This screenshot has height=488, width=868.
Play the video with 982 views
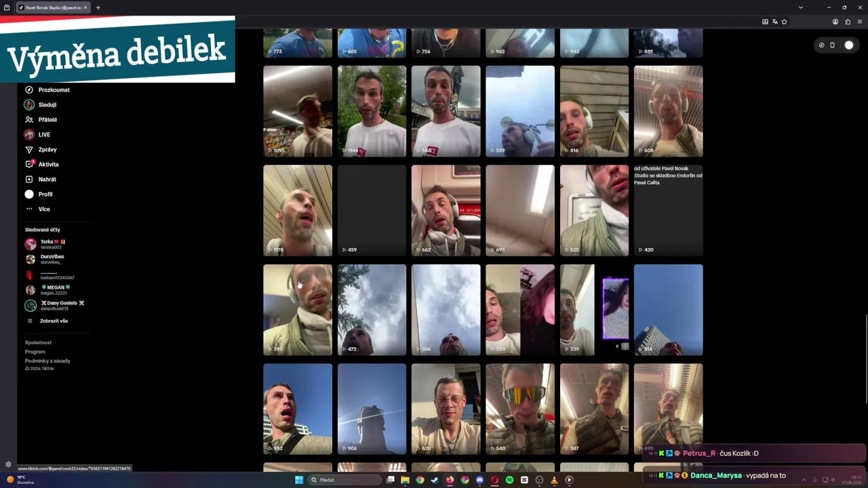[298, 409]
